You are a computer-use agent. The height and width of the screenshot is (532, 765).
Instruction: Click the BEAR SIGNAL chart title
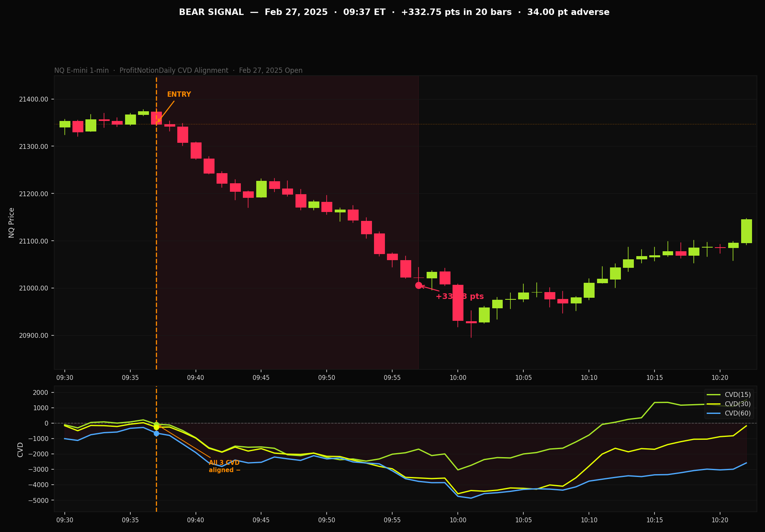coord(394,12)
